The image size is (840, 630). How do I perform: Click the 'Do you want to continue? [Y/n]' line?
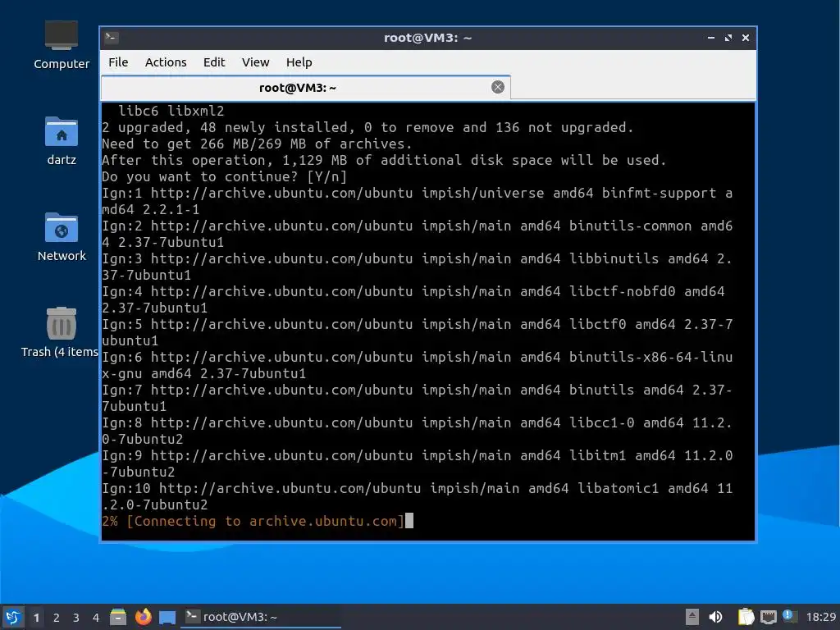coord(225,177)
